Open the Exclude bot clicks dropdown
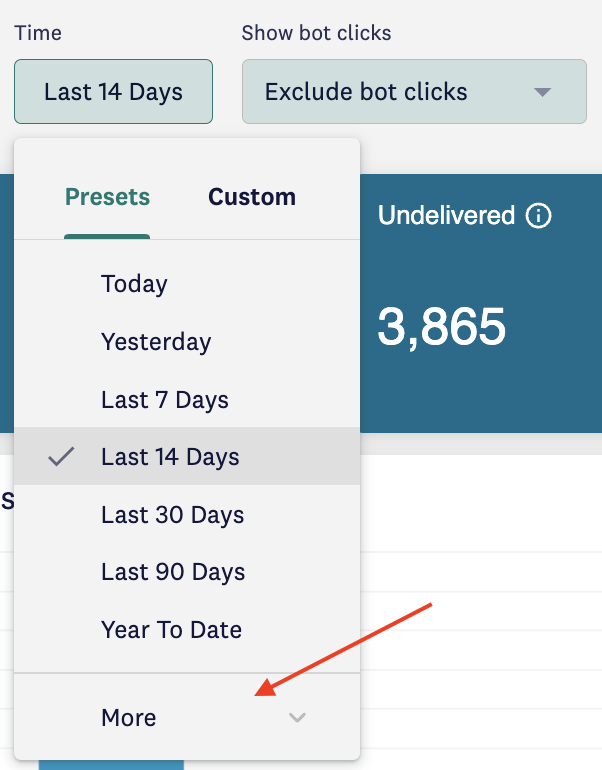Screen dimensions: 602x770 click(414, 92)
